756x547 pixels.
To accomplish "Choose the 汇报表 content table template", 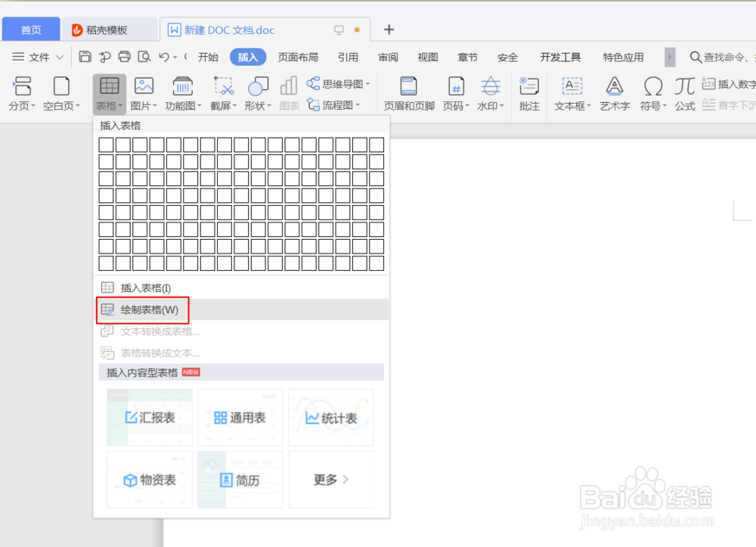I will 149,417.
